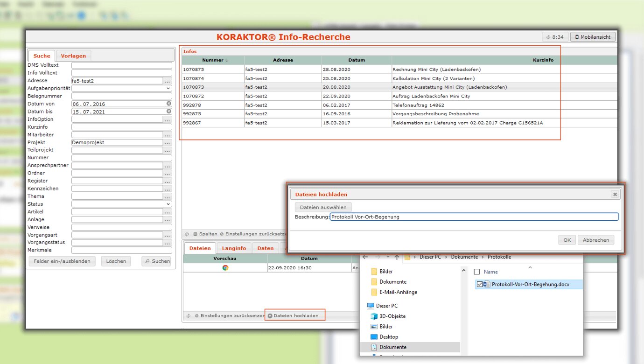The width and height of the screenshot is (644, 364).
Task: Uncheck the Protokoll-Vor-Ort-Begehung.docx checkbox
Action: [x=479, y=284]
